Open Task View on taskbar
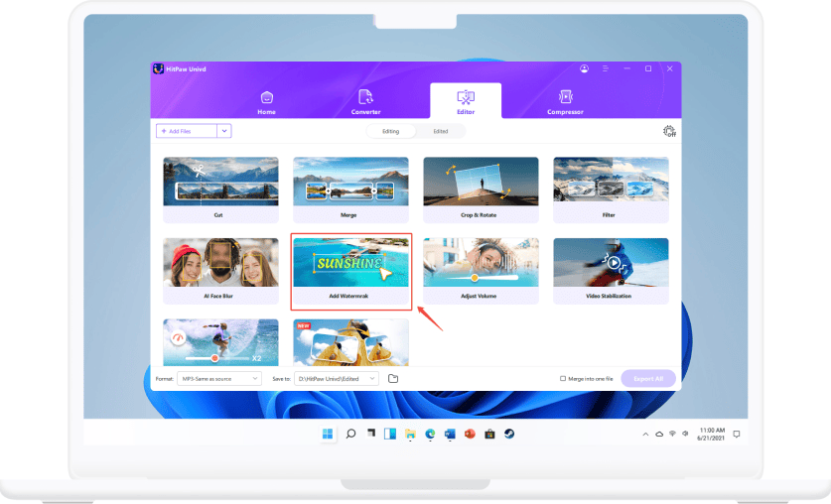 371,435
